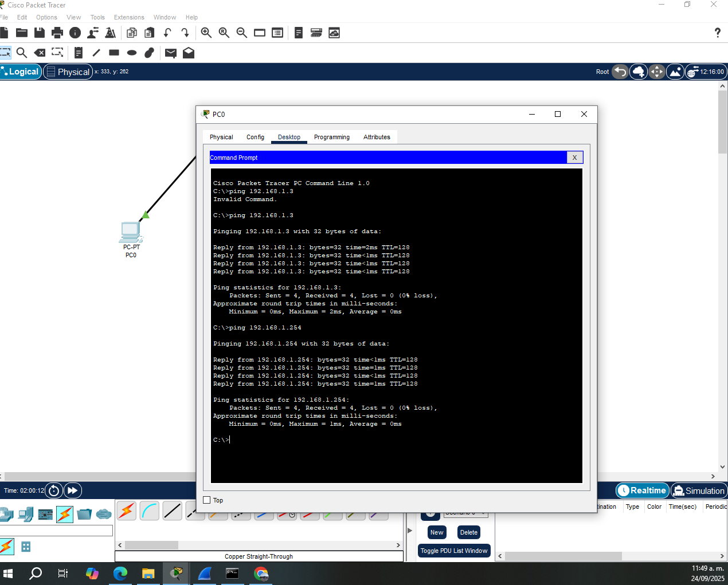Add a Complex PDU (open envelope)

[189, 53]
